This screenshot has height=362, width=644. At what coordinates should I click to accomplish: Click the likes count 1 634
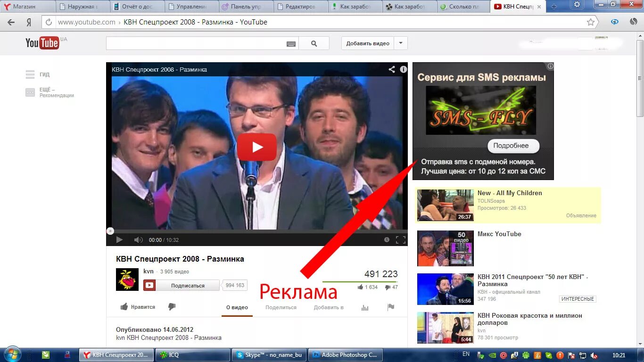point(368,287)
